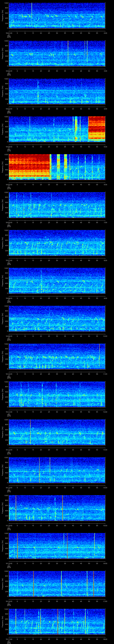Click the 2:00 end time label
The height and width of the screenshot is (644, 114).
(x=105, y=33)
